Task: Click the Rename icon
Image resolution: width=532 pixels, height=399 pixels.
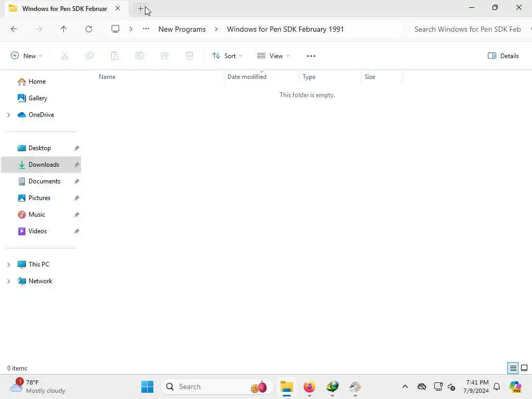Action: point(140,56)
